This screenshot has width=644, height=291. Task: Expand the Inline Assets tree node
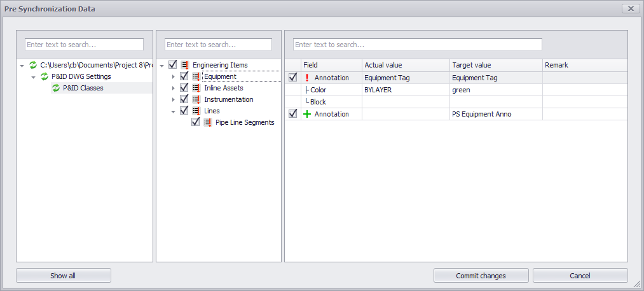click(174, 89)
